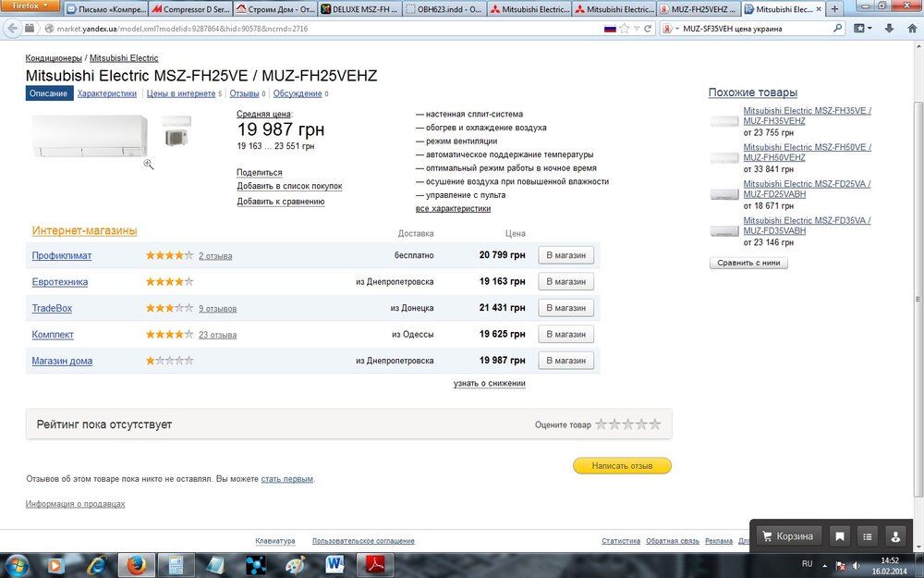Screen dimensions: 924x578
Task: Switch to the 'DELUXE MSZ-FH' tab
Action: pos(360,9)
